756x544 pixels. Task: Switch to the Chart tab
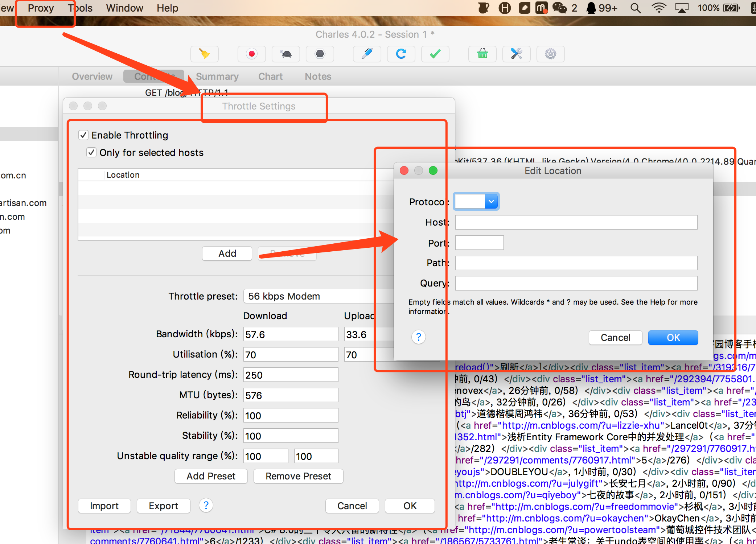click(x=271, y=76)
